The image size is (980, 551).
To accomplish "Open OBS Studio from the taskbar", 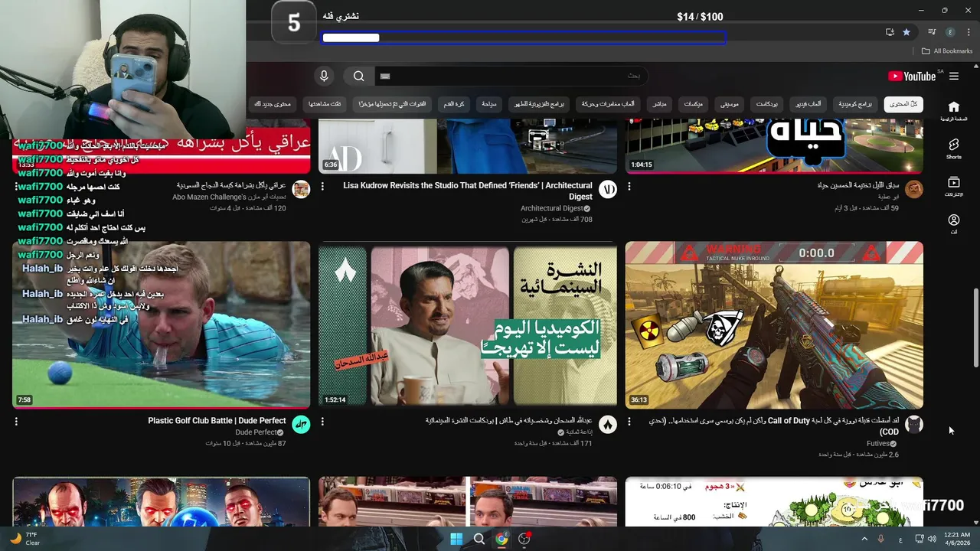I will click(x=524, y=539).
